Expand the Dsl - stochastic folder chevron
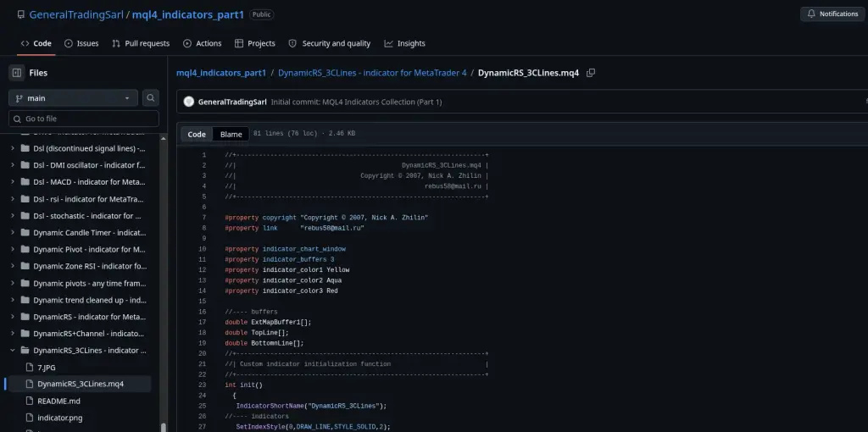Image resolution: width=868 pixels, height=432 pixels. [x=13, y=216]
